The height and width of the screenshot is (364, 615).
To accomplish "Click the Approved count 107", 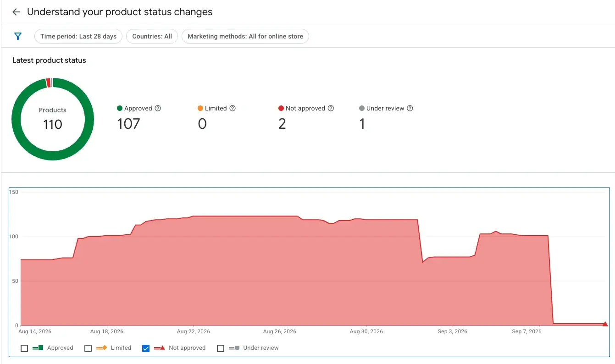I will [x=128, y=124].
